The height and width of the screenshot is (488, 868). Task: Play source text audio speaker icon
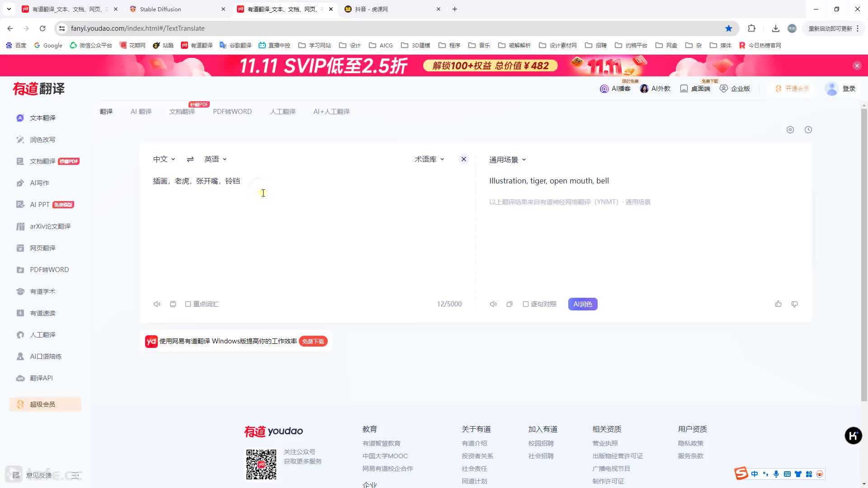157,304
